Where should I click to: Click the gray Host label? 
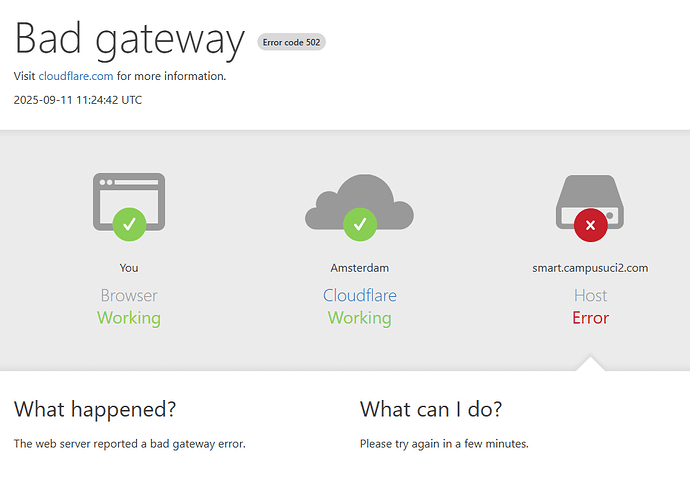tap(590, 295)
